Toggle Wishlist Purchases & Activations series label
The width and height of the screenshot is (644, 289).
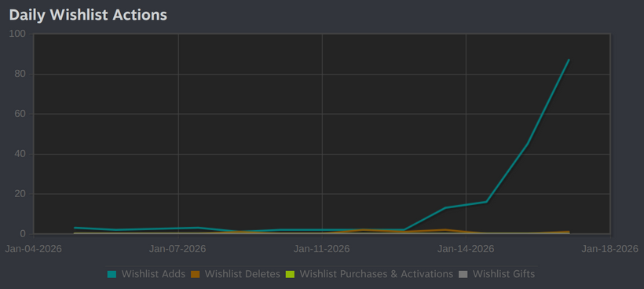click(377, 274)
